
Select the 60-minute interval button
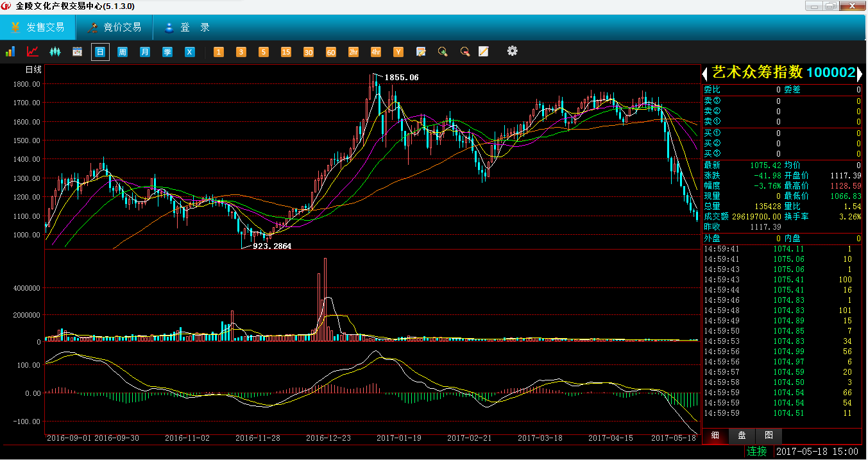click(x=330, y=52)
